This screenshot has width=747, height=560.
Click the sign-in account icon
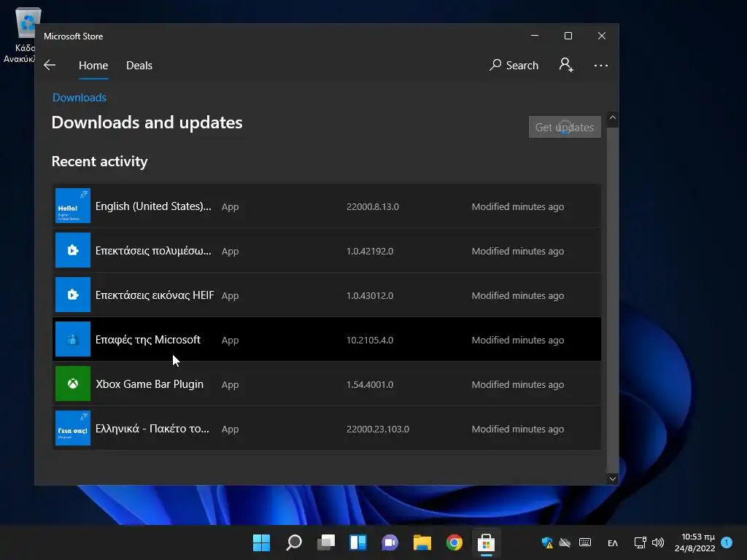[x=566, y=65]
